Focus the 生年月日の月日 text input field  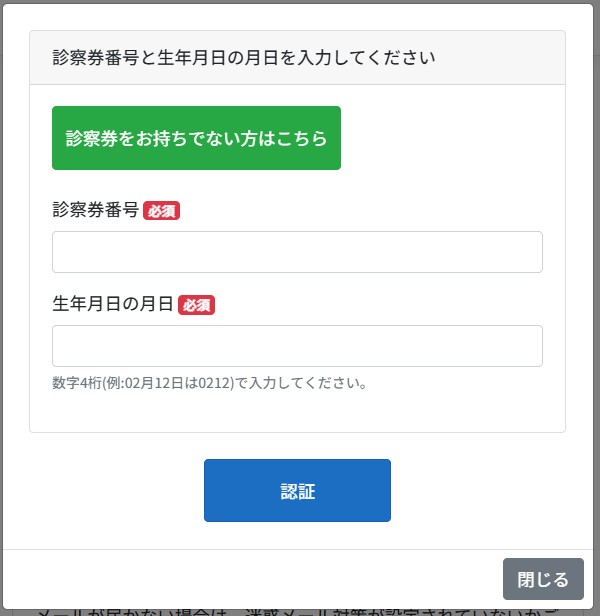tap(297, 346)
